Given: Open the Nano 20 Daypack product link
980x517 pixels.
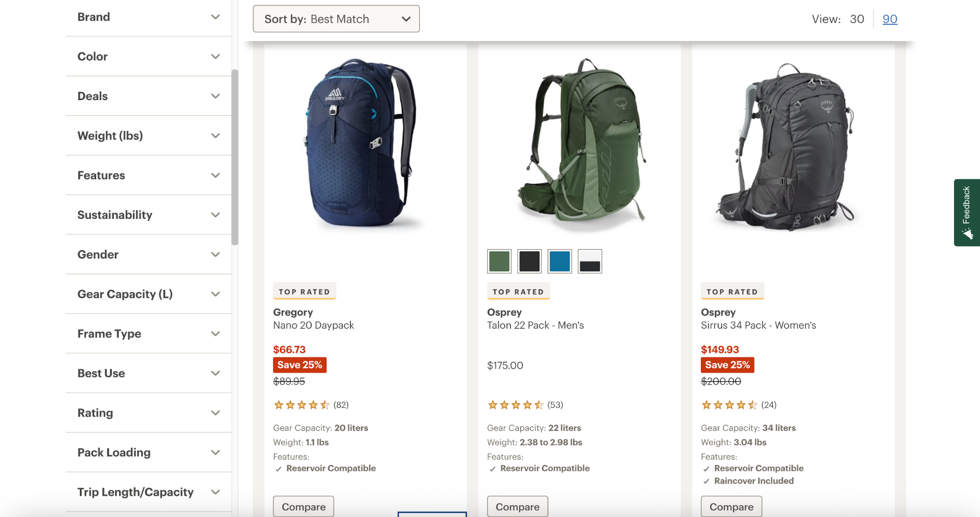Looking at the screenshot, I should point(313,325).
